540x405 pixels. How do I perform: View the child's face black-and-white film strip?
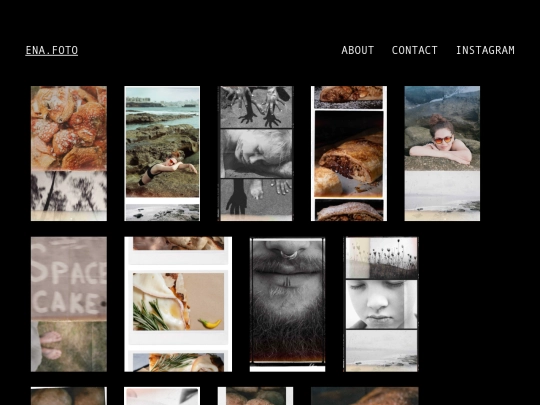pyautogui.click(x=381, y=304)
